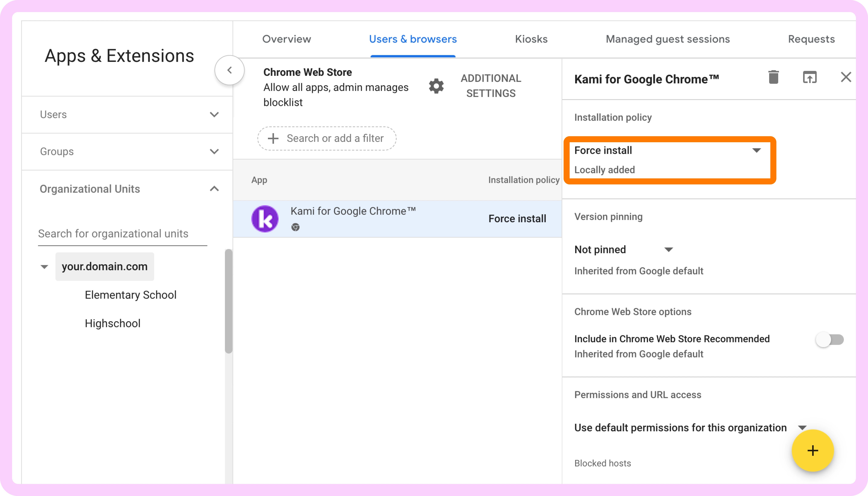Open the Managed guest sessions tab
Image resolution: width=868 pixels, height=496 pixels.
(667, 39)
